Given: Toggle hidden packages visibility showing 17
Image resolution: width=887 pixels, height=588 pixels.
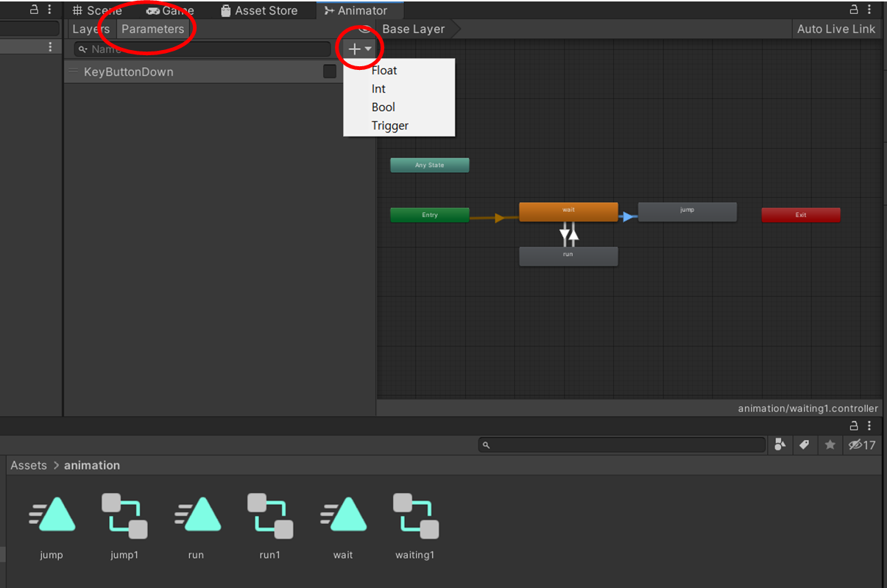Looking at the screenshot, I should (861, 444).
